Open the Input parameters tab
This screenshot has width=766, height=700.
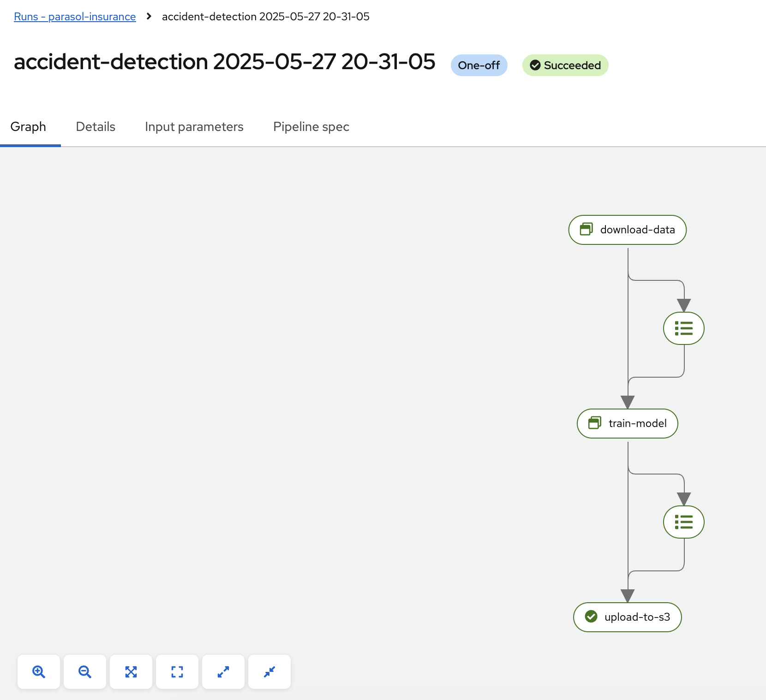point(194,127)
